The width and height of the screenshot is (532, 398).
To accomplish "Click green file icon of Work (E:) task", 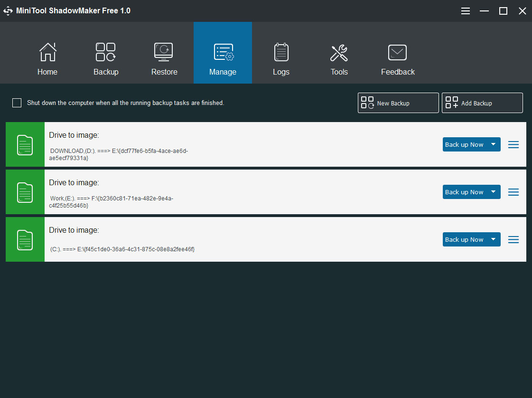I will point(25,192).
